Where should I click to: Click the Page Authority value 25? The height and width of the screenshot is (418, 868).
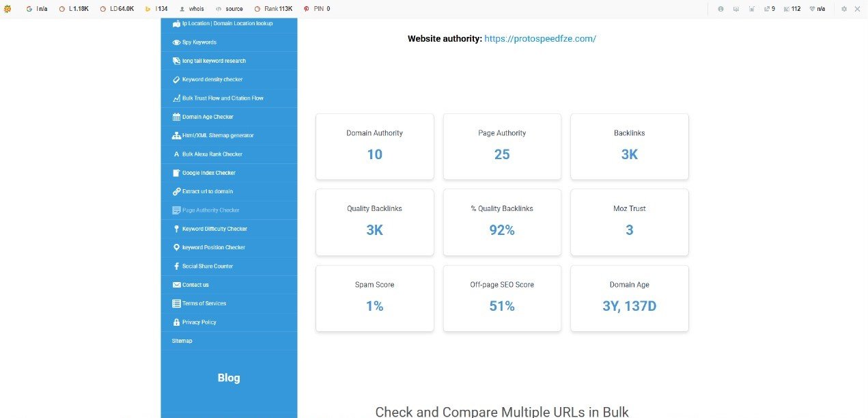pyautogui.click(x=502, y=154)
